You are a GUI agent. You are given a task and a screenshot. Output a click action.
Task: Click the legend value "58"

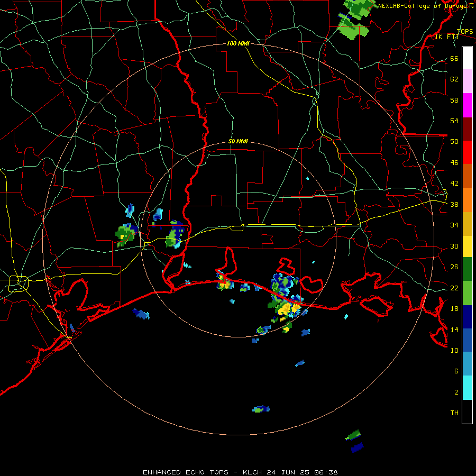454,100
